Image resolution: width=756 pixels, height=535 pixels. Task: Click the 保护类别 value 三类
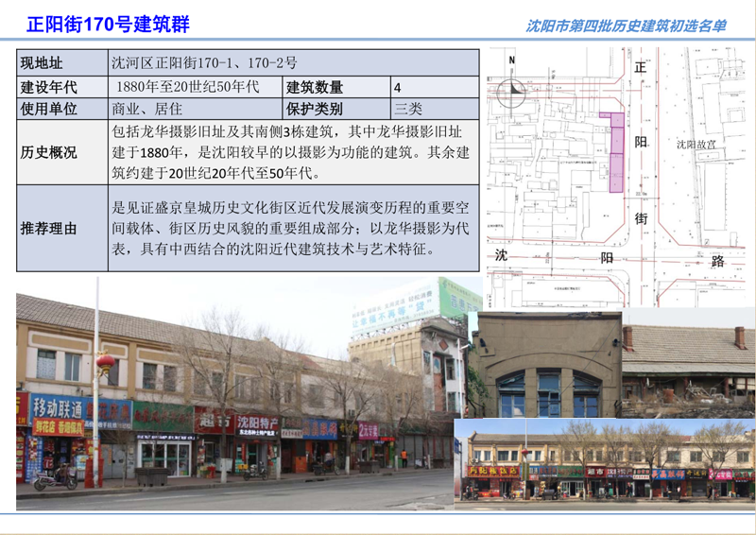tap(408, 109)
